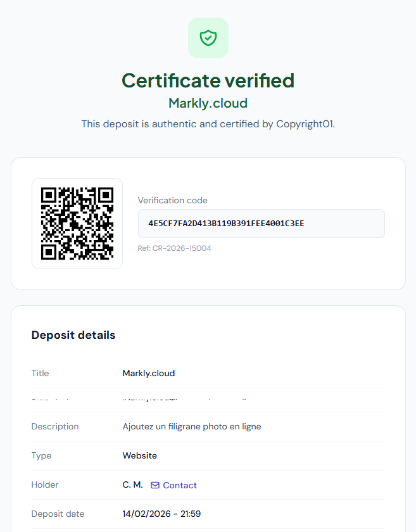Select the verification code field
The width and height of the screenshot is (416, 532).
[x=261, y=224]
